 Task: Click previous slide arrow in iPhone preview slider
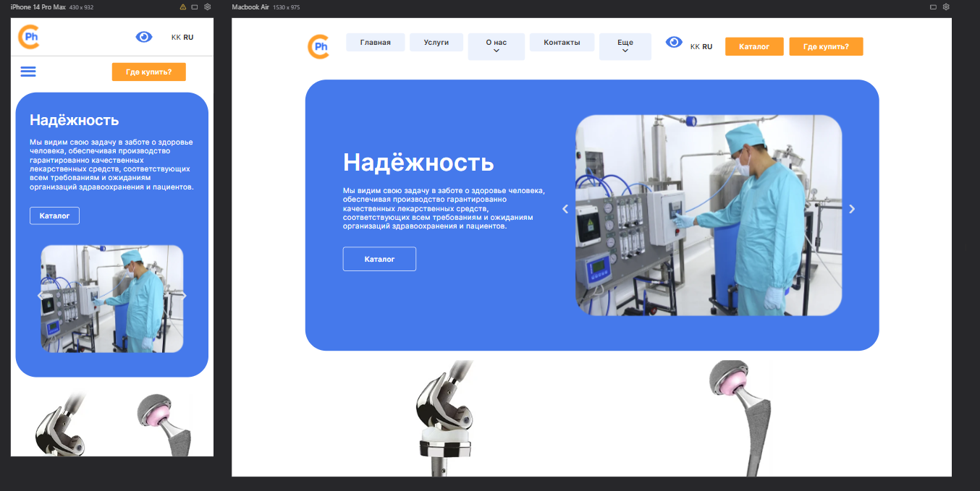tap(40, 296)
